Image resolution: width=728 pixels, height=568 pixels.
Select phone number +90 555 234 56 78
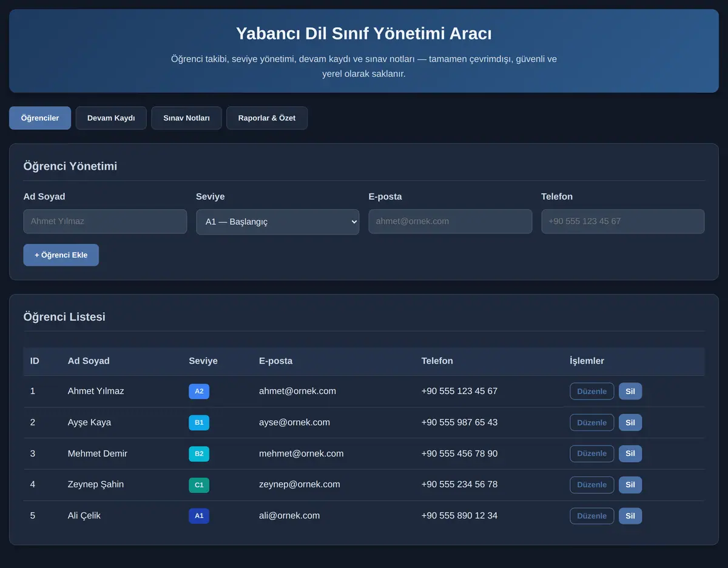point(459,484)
